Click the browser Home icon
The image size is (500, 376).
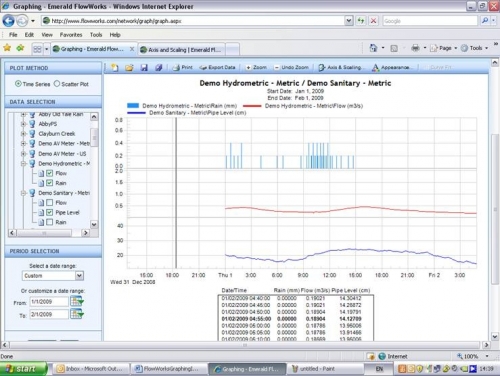click(373, 48)
